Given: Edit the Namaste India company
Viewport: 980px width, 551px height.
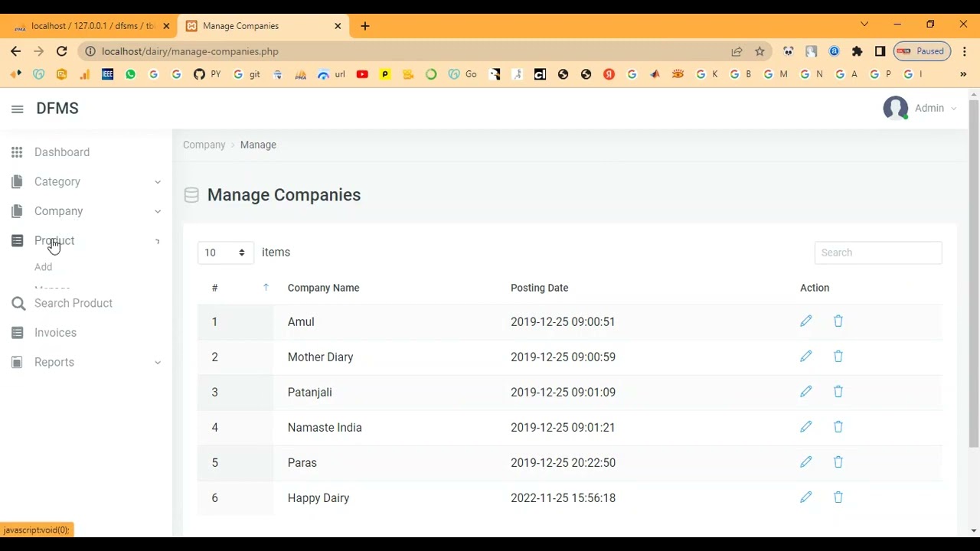Looking at the screenshot, I should (805, 427).
